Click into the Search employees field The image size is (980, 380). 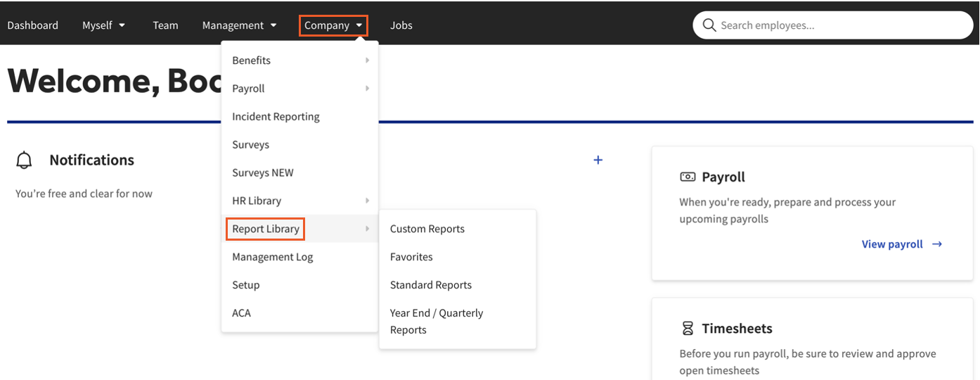click(840, 25)
